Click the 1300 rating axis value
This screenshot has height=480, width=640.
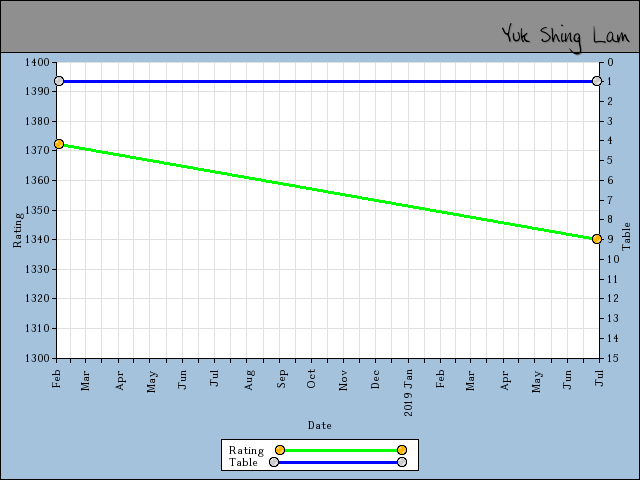pyautogui.click(x=37, y=358)
